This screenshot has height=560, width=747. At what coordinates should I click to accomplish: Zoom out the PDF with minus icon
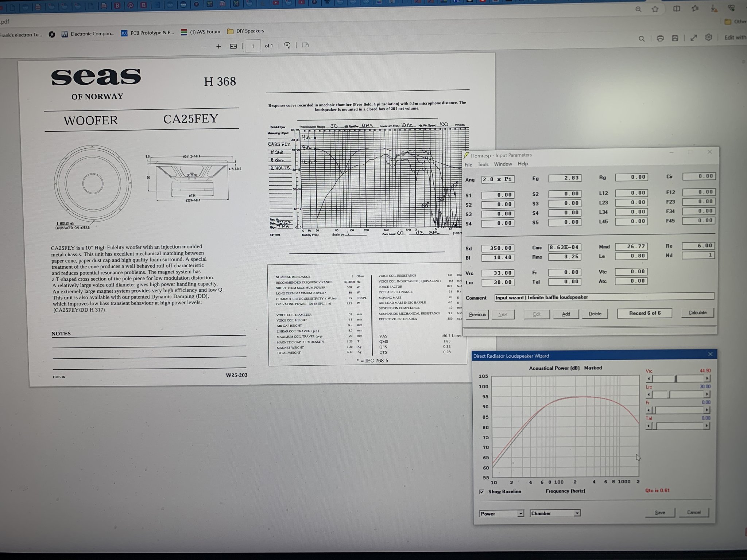click(205, 46)
